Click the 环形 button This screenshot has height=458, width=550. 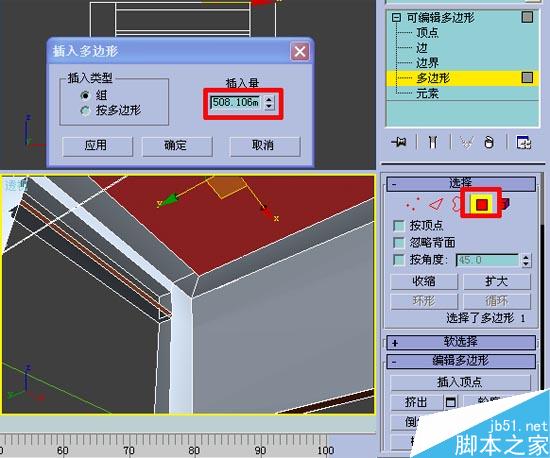click(x=424, y=301)
